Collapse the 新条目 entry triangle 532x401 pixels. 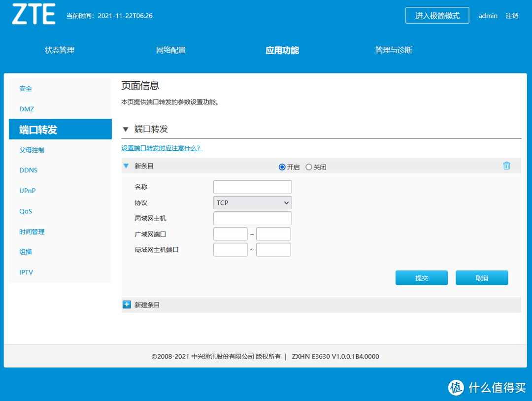click(x=127, y=167)
